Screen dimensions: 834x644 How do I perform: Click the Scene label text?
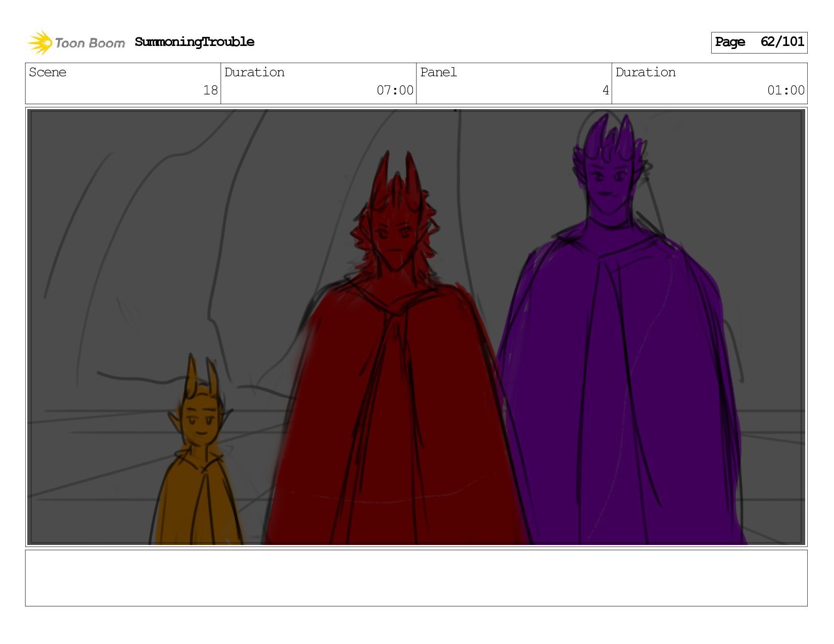(48, 72)
